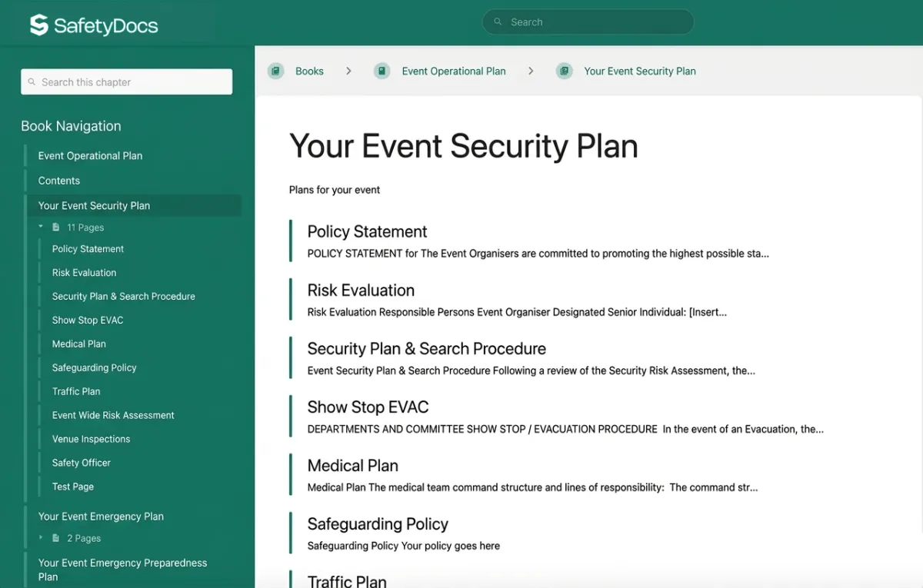Collapse the 11 Pages list via its chevron
The height and width of the screenshot is (588, 923).
[x=42, y=227]
